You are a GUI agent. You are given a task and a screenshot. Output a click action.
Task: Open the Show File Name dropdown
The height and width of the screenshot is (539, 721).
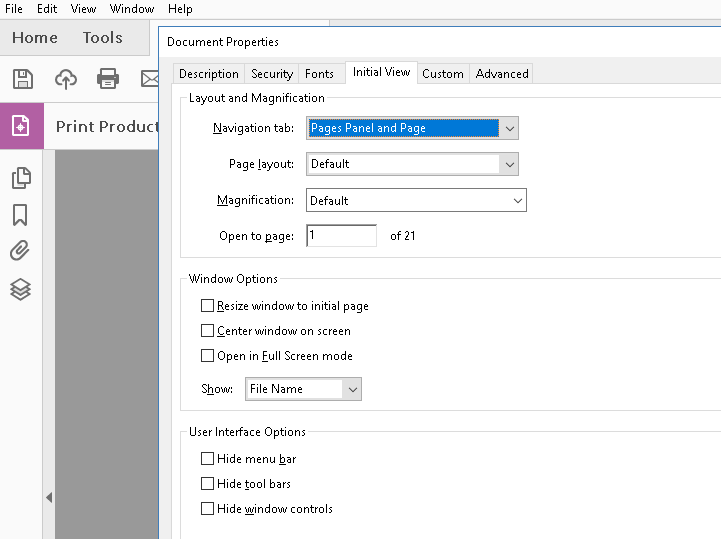303,389
